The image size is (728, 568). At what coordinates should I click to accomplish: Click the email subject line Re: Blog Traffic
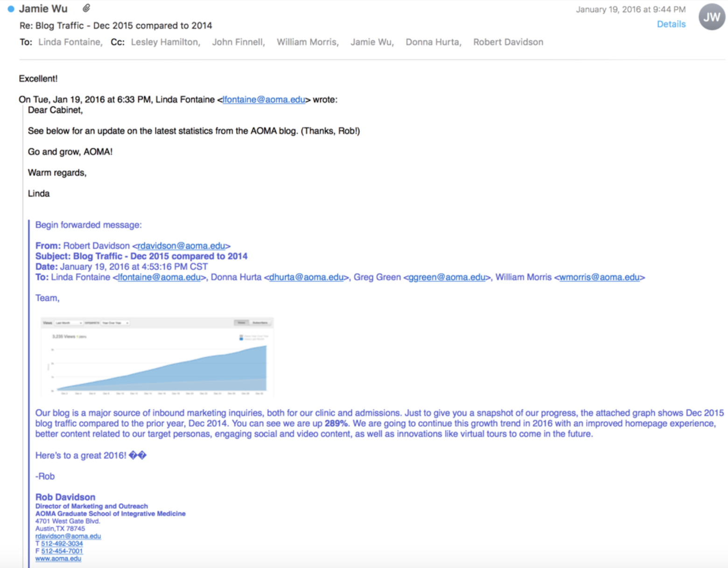116,26
